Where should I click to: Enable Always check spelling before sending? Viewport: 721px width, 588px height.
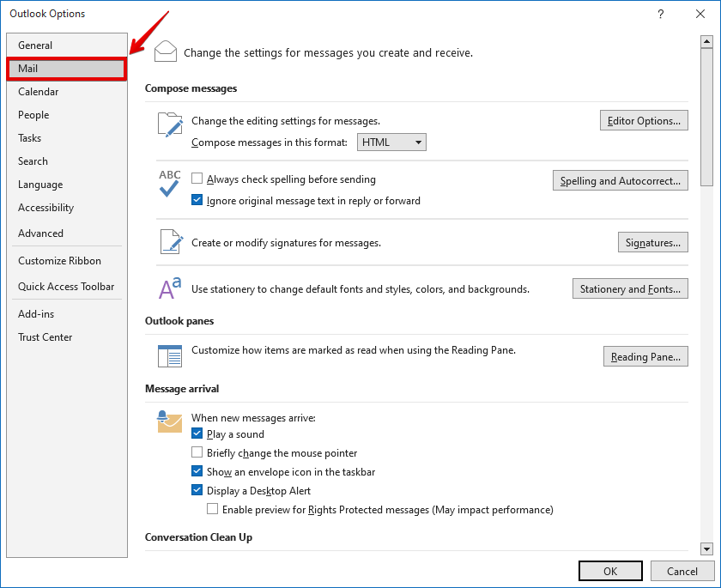(x=197, y=179)
